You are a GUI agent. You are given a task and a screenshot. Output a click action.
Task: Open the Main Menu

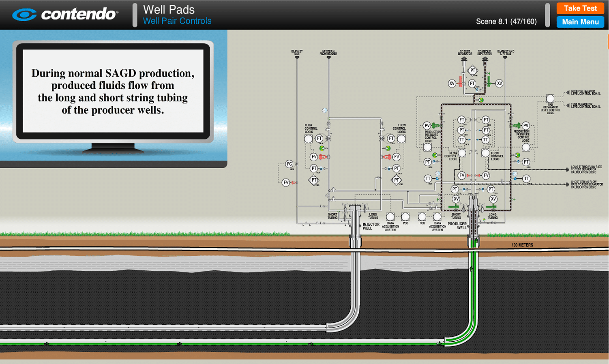tap(580, 22)
